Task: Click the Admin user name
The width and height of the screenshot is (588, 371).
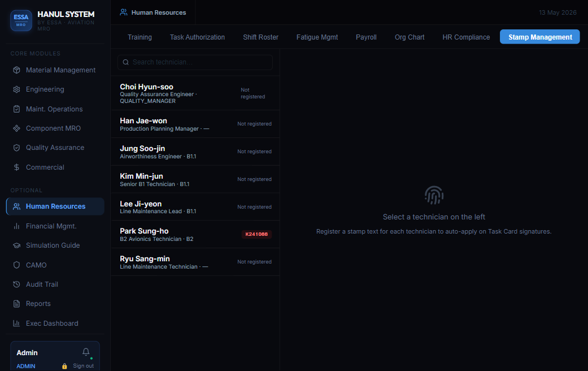Action: (27, 353)
